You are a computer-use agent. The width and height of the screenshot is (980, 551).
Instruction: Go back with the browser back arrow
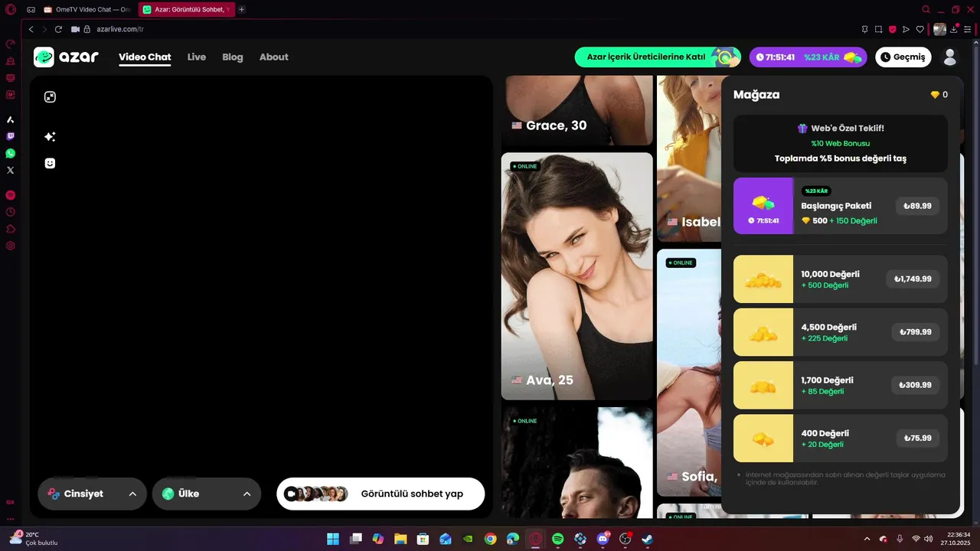pyautogui.click(x=31, y=29)
